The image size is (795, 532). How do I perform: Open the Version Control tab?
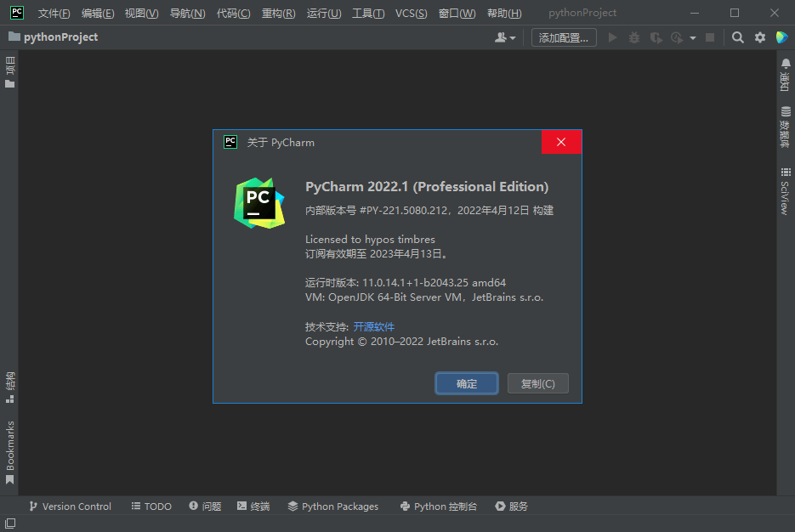70,506
